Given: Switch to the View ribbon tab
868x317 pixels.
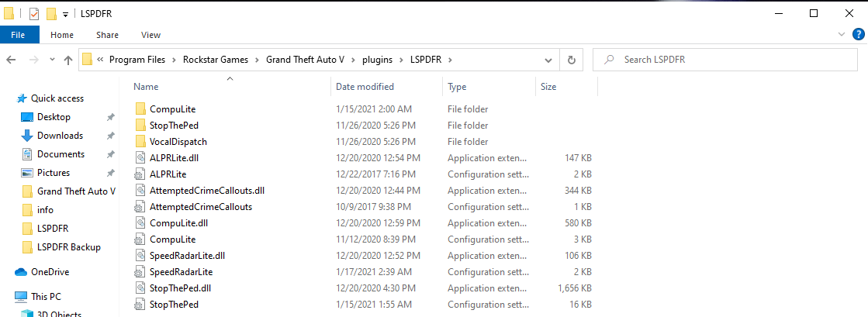Looking at the screenshot, I should (x=151, y=35).
